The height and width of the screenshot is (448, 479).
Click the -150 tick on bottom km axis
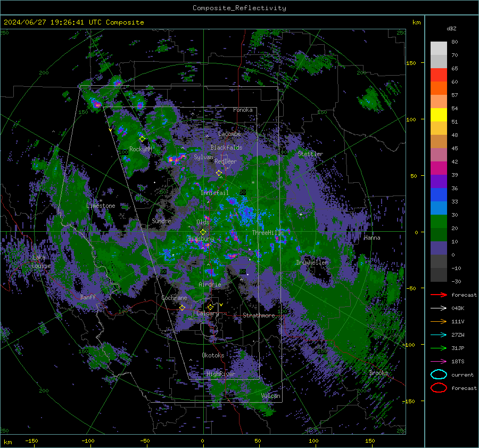click(x=31, y=441)
